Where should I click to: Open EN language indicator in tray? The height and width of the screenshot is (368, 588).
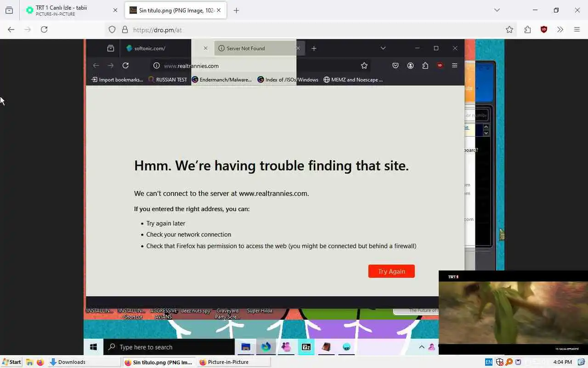(489, 362)
